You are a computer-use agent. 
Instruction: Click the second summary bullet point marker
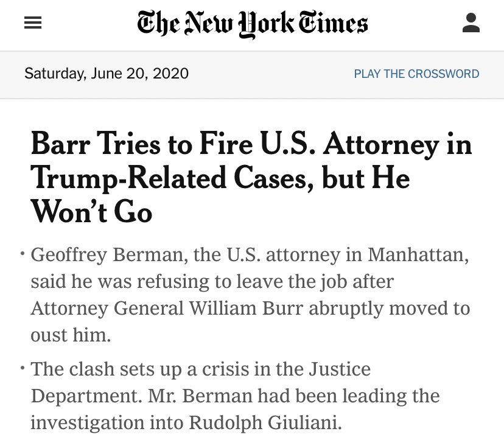pos(23,368)
